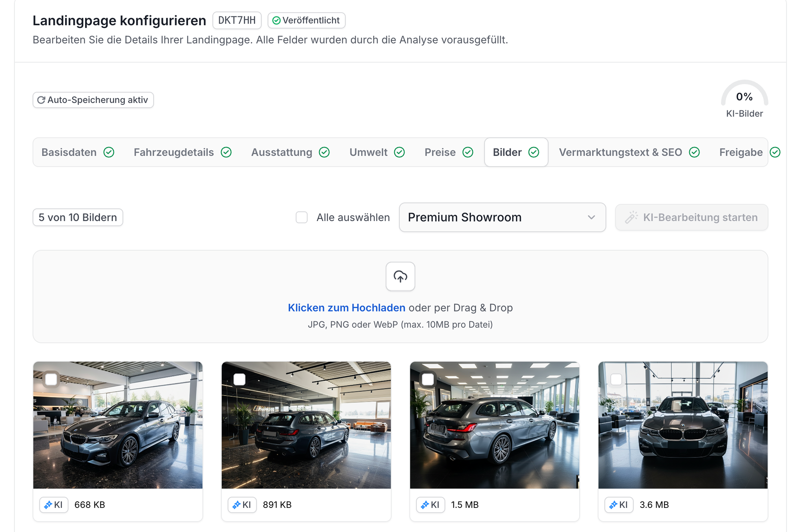Image resolution: width=798 pixels, height=532 pixels.
Task: Select the rear-view wagon image checkbox
Action: 240,379
